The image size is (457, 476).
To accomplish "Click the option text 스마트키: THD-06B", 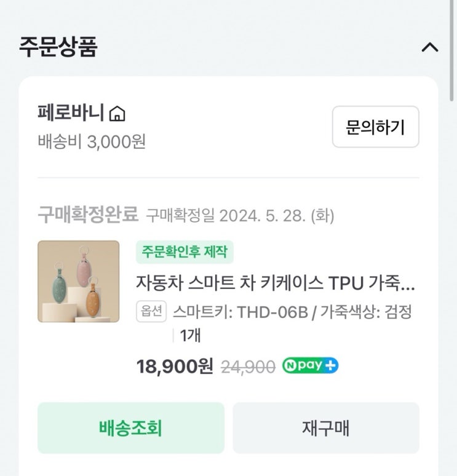I will [239, 312].
